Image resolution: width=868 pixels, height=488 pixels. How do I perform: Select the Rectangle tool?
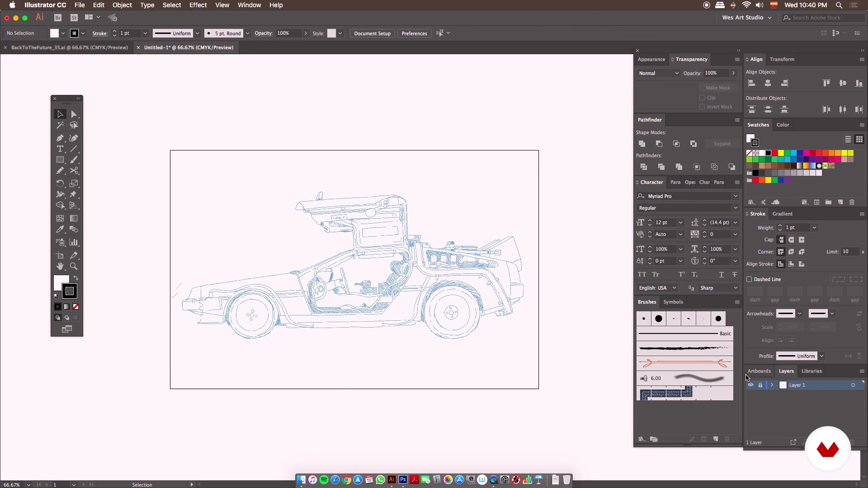60,160
